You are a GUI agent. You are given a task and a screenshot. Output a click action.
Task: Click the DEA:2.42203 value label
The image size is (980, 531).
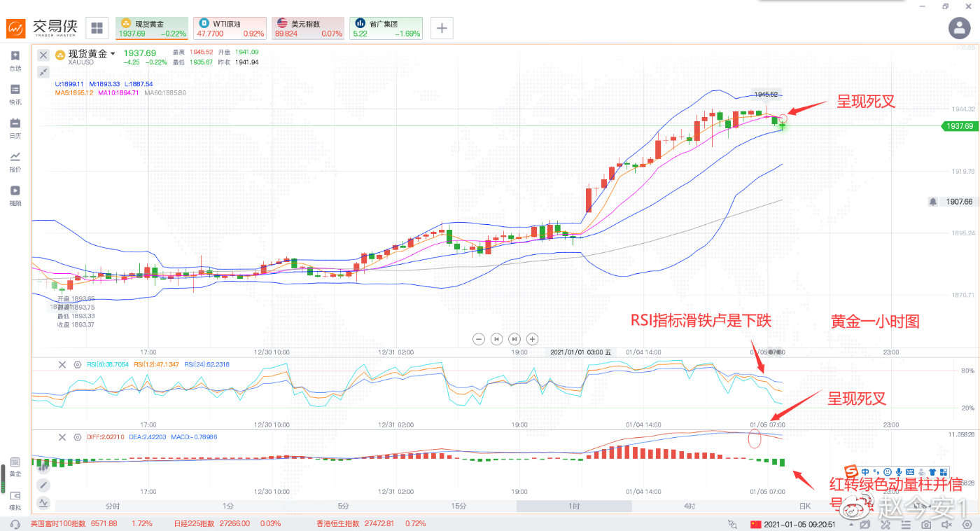(148, 437)
